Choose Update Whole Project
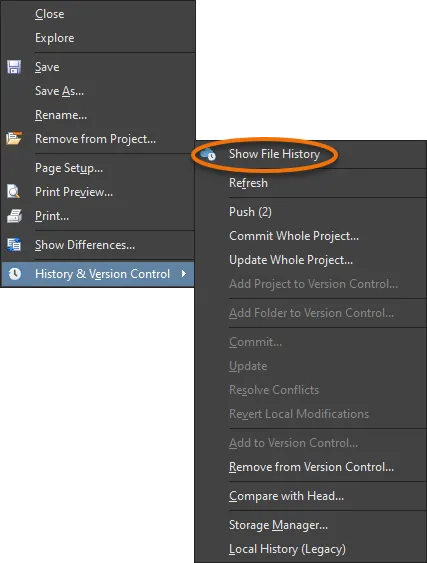 click(291, 260)
